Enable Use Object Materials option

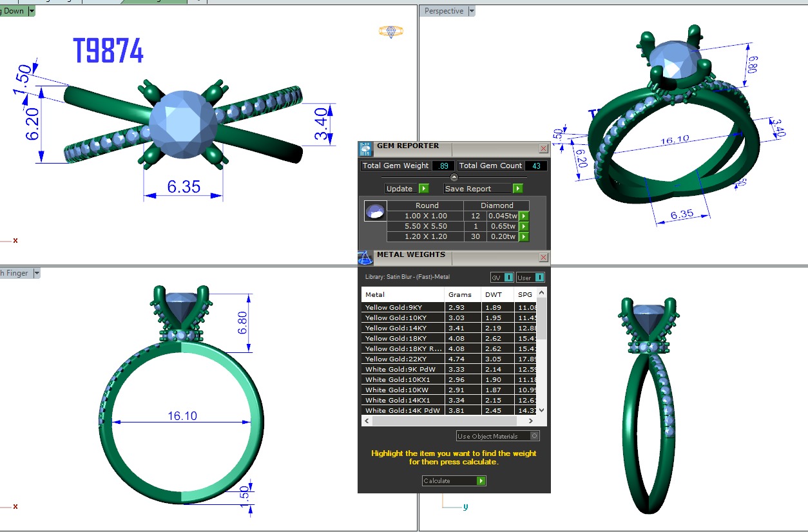pyautogui.click(x=535, y=436)
